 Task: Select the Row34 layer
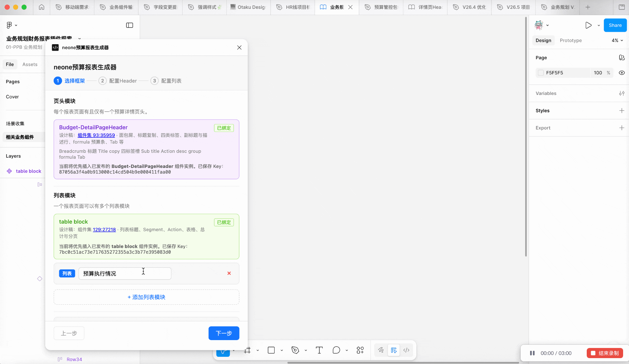coord(74,359)
